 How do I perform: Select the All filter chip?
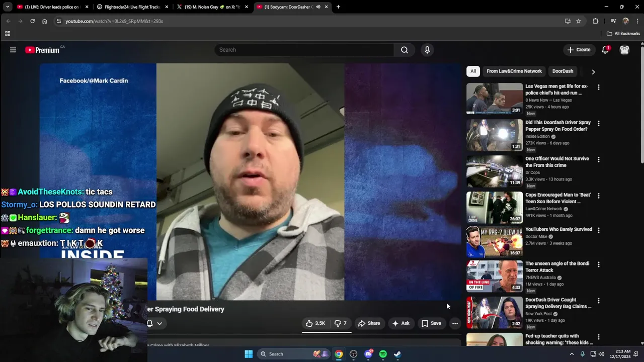473,71
